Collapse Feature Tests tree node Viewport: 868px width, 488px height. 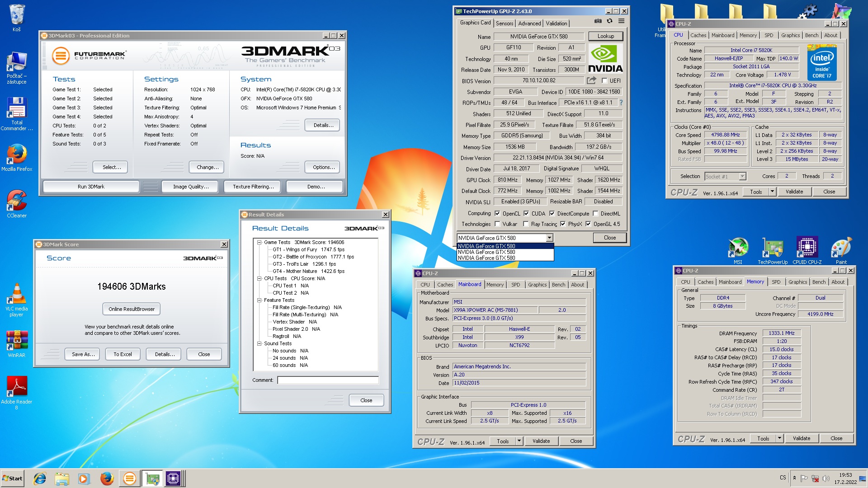coord(259,300)
